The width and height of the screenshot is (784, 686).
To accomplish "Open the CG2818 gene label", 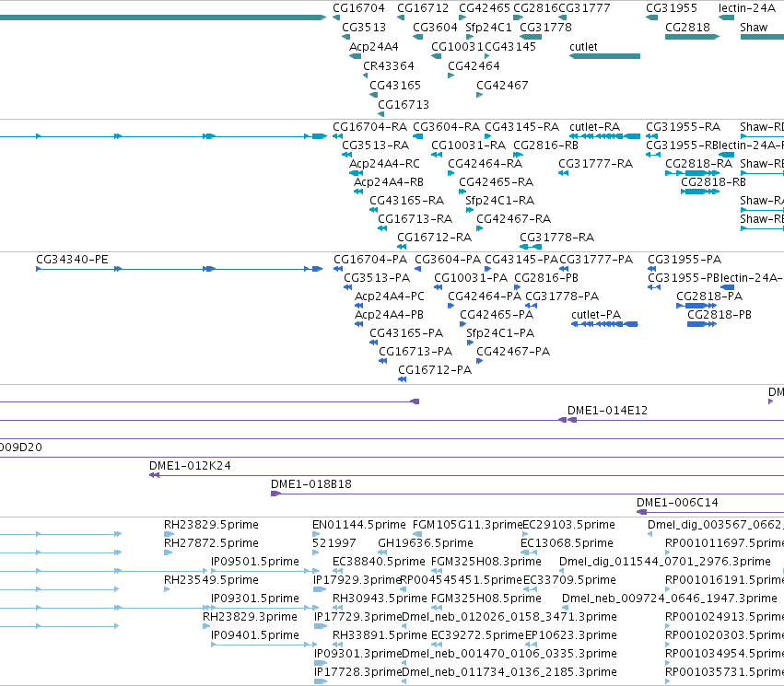I will 687,28.
